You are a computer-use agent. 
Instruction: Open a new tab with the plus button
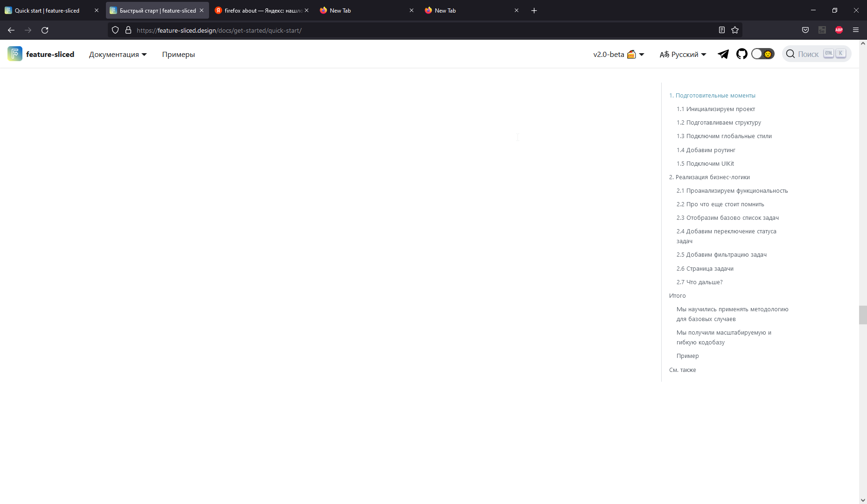(x=534, y=10)
